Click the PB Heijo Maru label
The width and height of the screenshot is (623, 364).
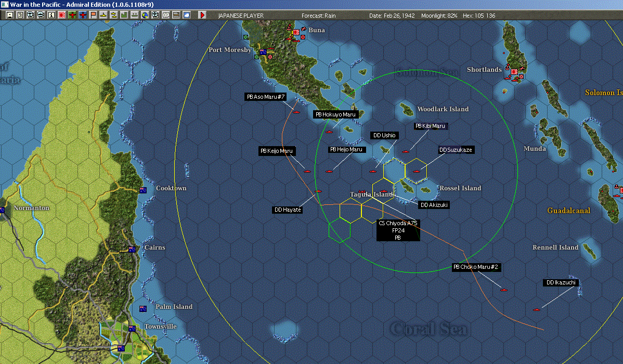click(x=346, y=149)
